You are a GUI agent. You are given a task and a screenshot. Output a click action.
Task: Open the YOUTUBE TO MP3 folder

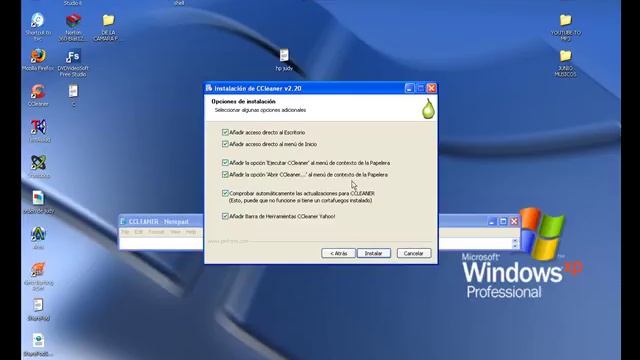coord(565,20)
